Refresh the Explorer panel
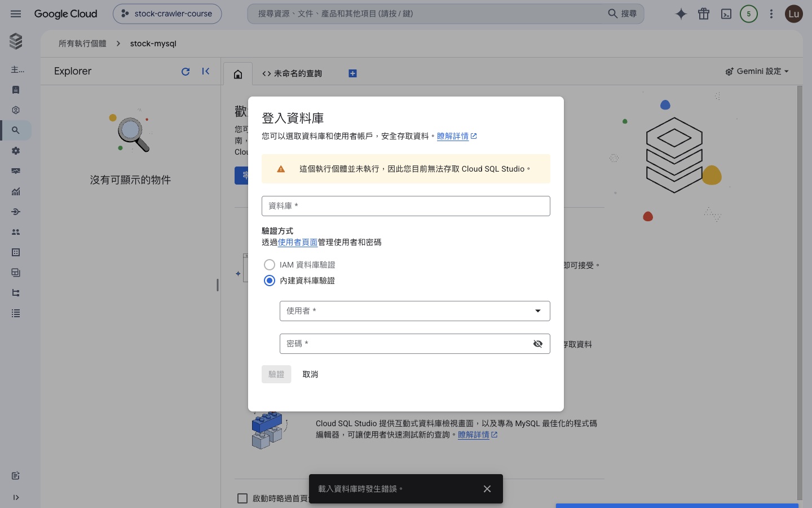The width and height of the screenshot is (812, 508). pos(186,71)
